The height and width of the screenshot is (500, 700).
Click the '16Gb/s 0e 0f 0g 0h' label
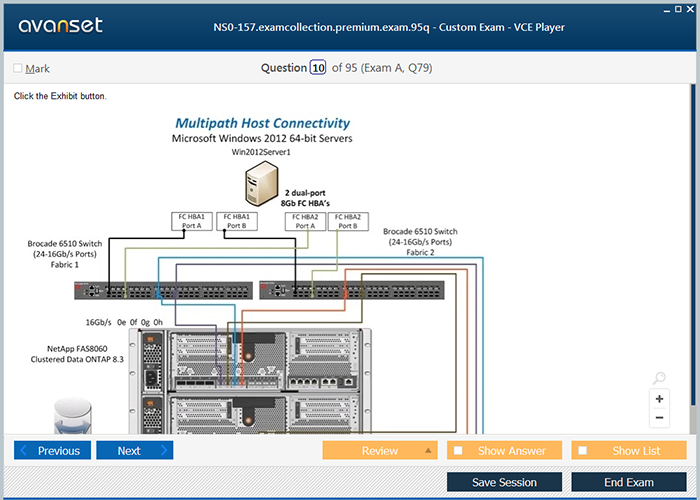(124, 322)
